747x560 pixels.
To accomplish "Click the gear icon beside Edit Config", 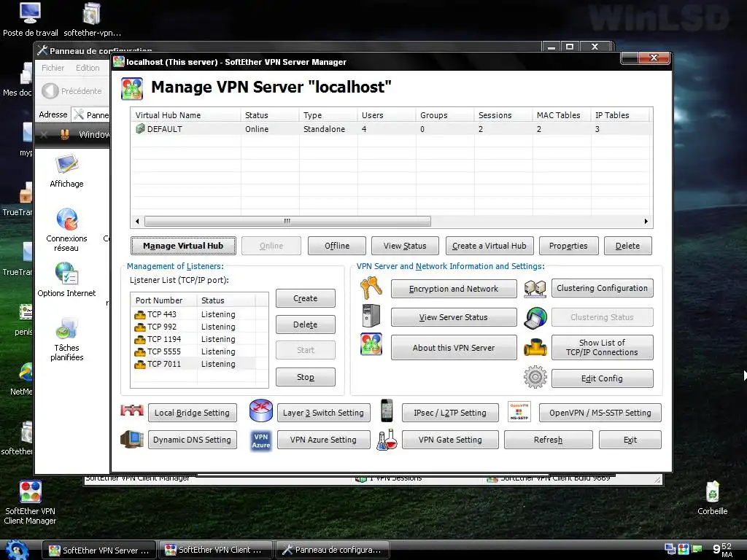I will (x=535, y=377).
